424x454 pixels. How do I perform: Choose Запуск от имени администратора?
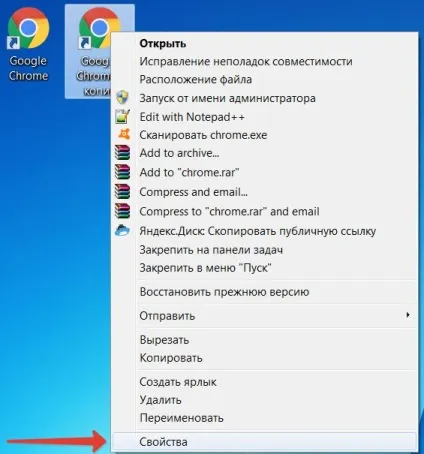click(x=265, y=98)
